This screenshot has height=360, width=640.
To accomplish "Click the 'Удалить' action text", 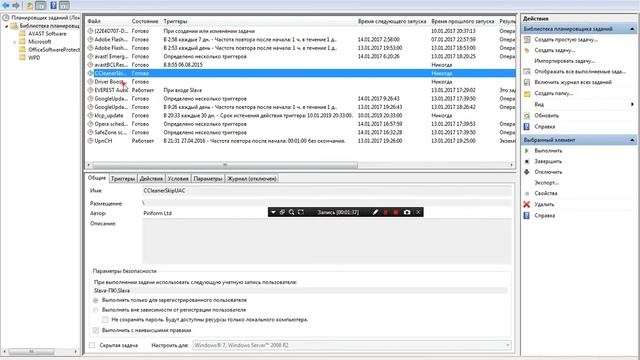I will coord(544,204).
